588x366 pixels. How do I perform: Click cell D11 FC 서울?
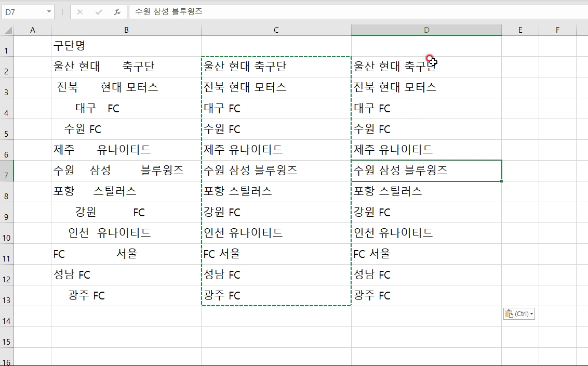click(x=426, y=254)
